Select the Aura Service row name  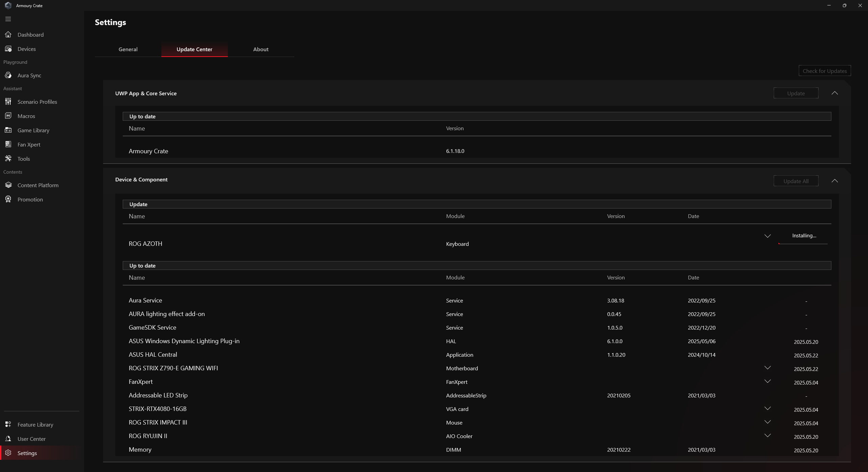click(x=145, y=300)
